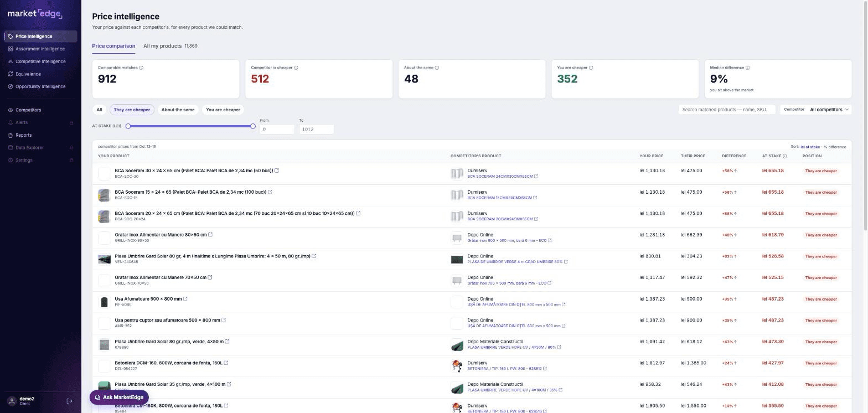The width and height of the screenshot is (868, 413).
Task: Open external link for BCA Soceram 15 × 24 × 65
Action: pos(270,192)
